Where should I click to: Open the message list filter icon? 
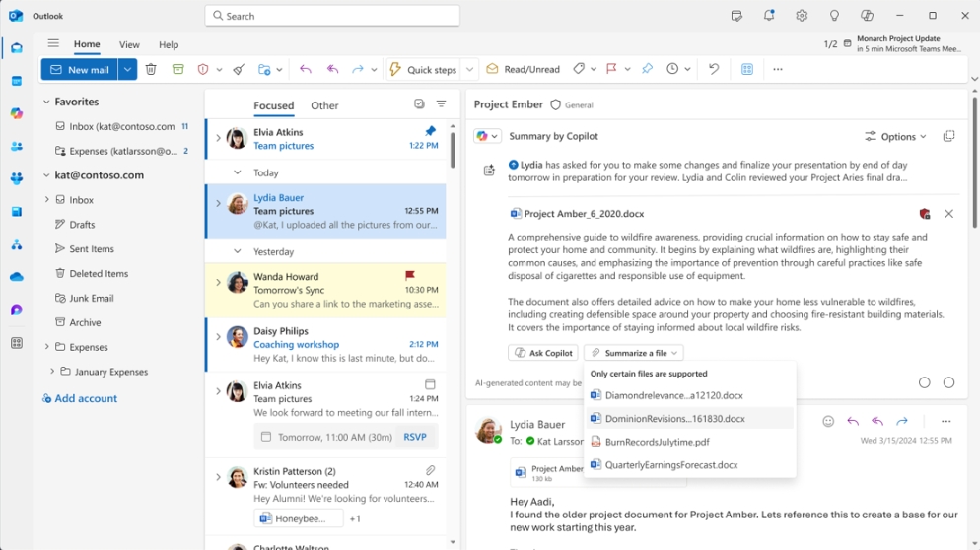pyautogui.click(x=442, y=104)
